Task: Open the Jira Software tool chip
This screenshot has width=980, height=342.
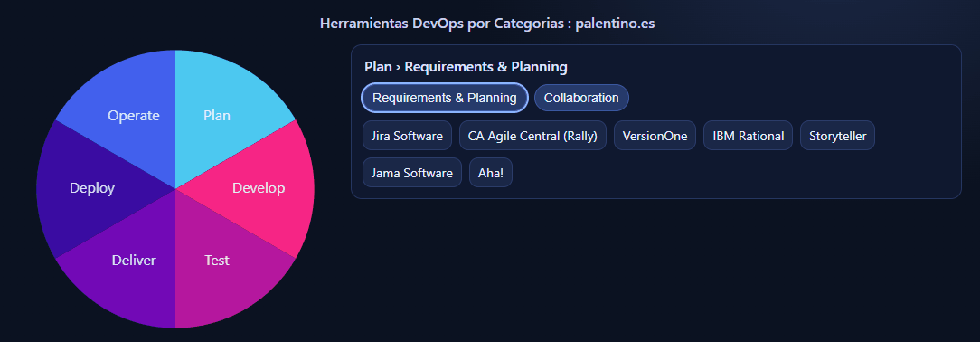Action: (407, 136)
